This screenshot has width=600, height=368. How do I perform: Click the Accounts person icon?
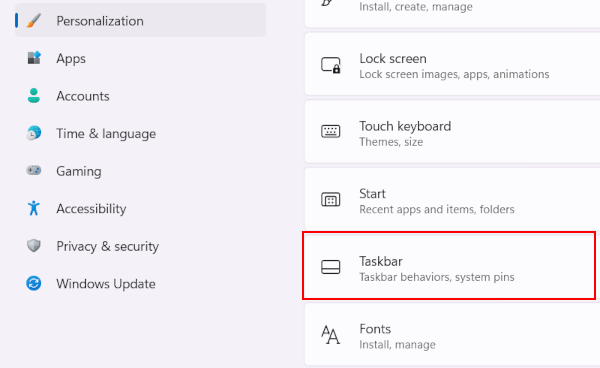click(x=34, y=96)
